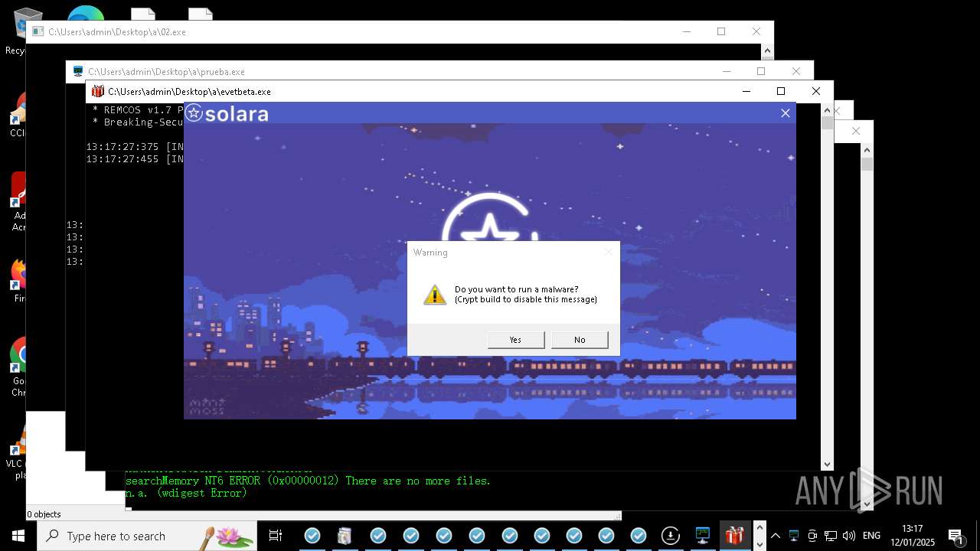Click scroll-down arrow in evetbeta.exe console
This screenshot has width=980, height=551.
[827, 464]
